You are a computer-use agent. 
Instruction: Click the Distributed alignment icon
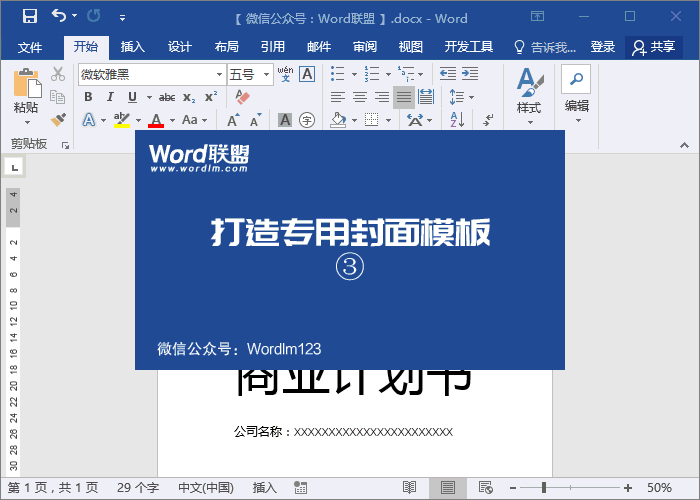(426, 97)
